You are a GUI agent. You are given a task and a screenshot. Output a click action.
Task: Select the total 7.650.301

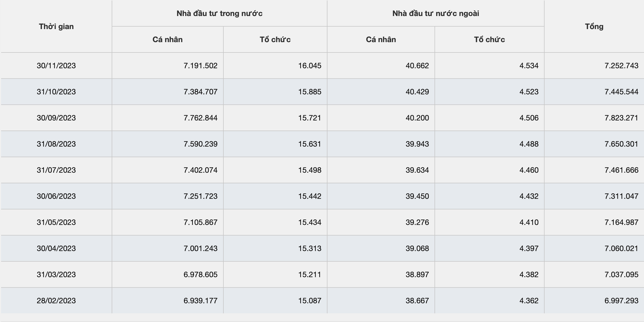pyautogui.click(x=621, y=144)
